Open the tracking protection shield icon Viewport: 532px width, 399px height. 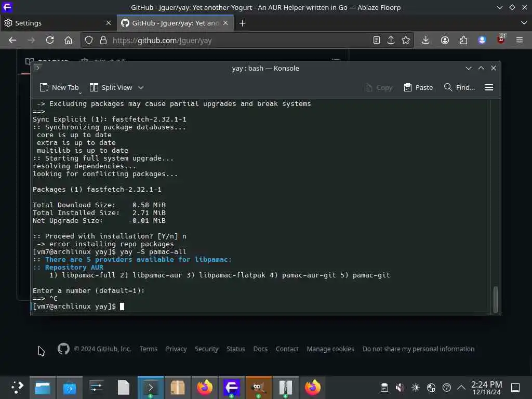pyautogui.click(x=89, y=41)
